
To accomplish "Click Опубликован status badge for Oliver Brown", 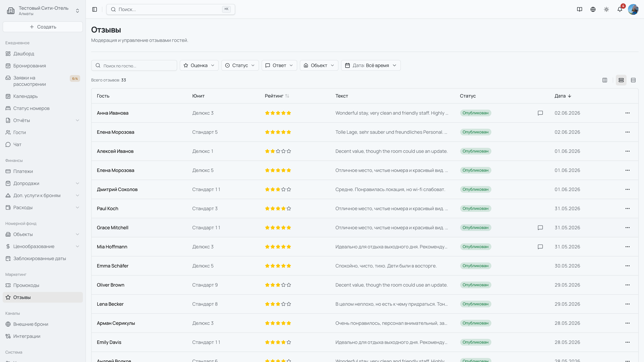I will (475, 285).
